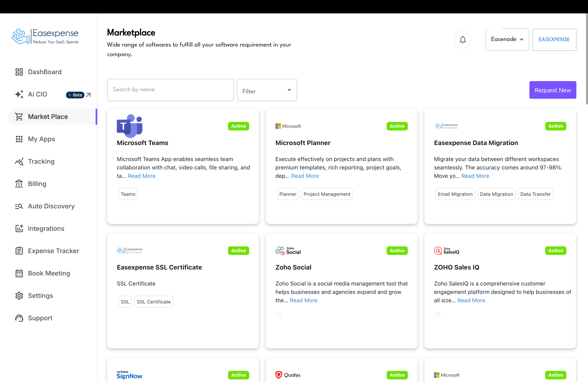Click Easexpense logo on SSL Certificate card

[129, 251]
